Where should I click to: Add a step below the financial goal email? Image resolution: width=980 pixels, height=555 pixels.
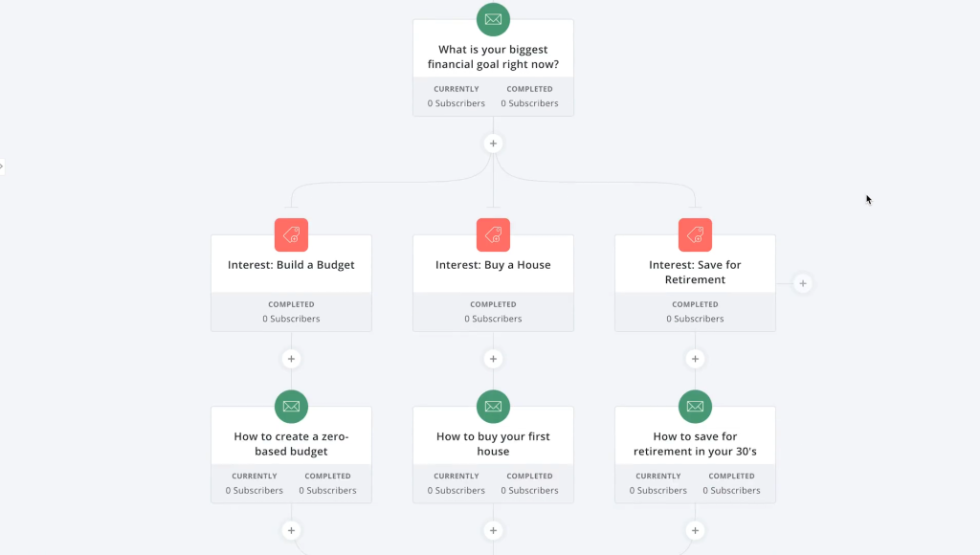click(x=493, y=144)
